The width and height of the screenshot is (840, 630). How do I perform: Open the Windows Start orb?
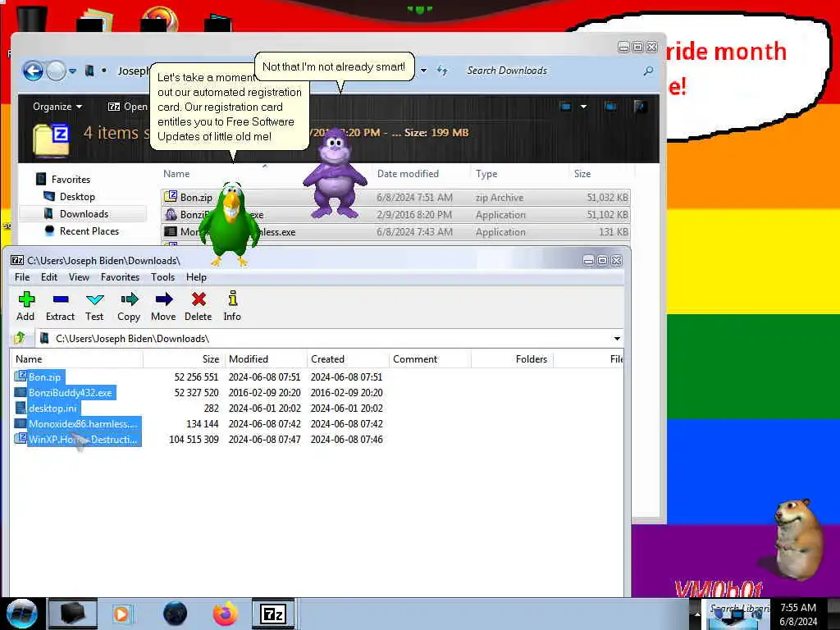[x=21, y=614]
